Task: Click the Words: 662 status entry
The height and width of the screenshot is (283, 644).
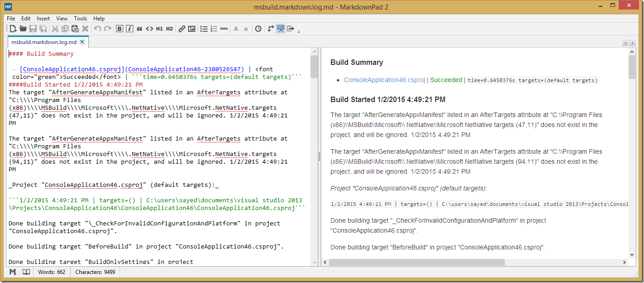Action: pyautogui.click(x=52, y=272)
